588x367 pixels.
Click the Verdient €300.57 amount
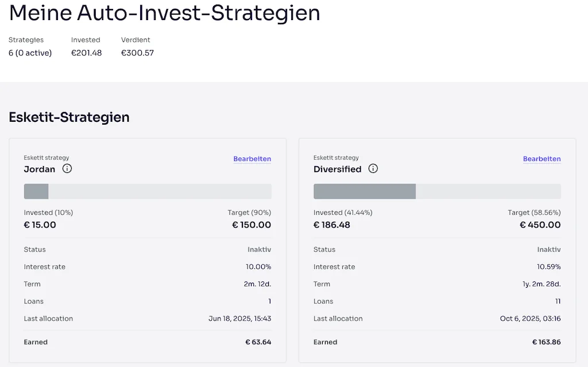137,53
